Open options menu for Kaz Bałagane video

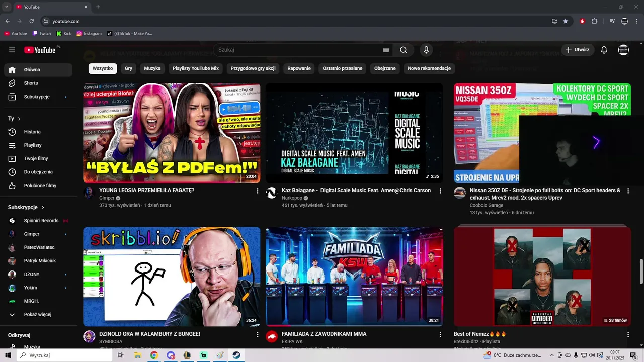click(x=440, y=191)
